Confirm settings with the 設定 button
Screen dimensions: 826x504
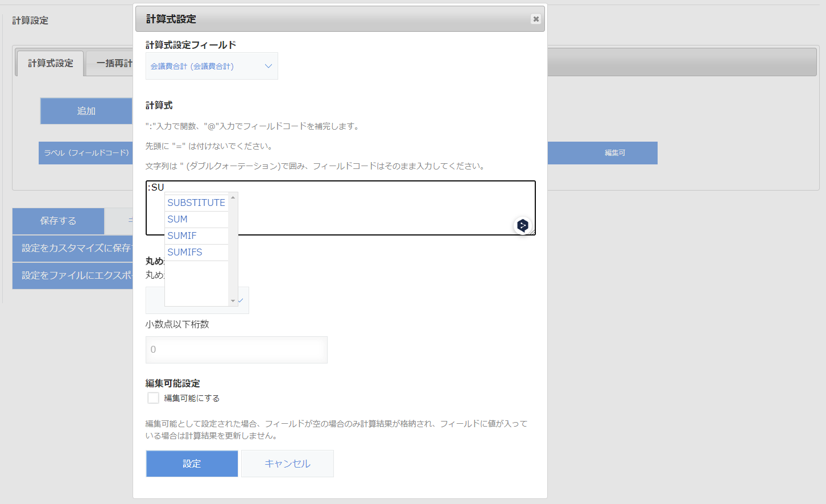click(192, 464)
